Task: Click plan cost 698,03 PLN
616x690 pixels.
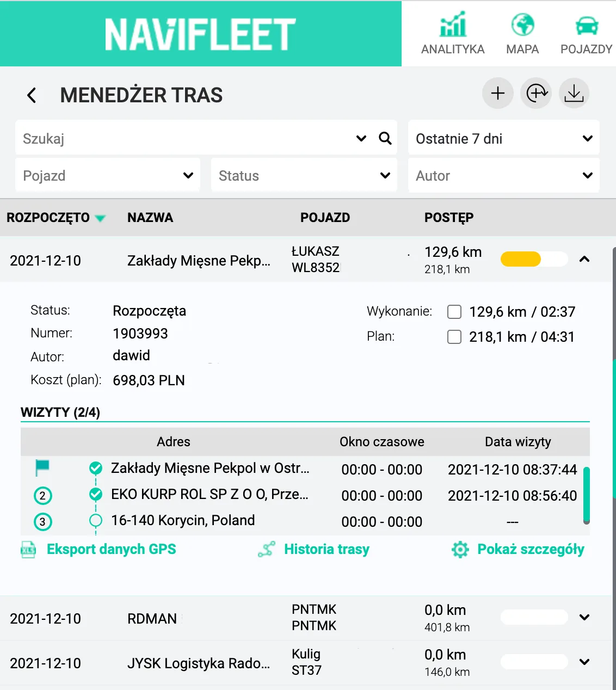Action: pyautogui.click(x=149, y=380)
